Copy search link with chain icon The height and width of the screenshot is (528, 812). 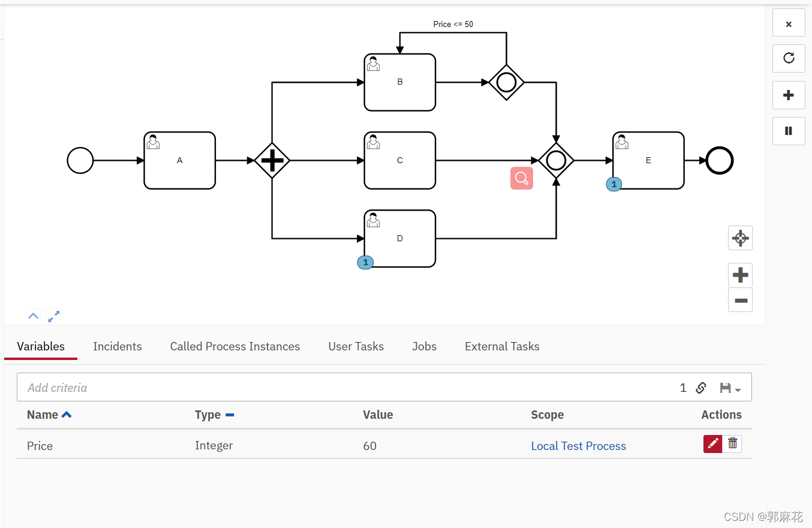pos(700,388)
